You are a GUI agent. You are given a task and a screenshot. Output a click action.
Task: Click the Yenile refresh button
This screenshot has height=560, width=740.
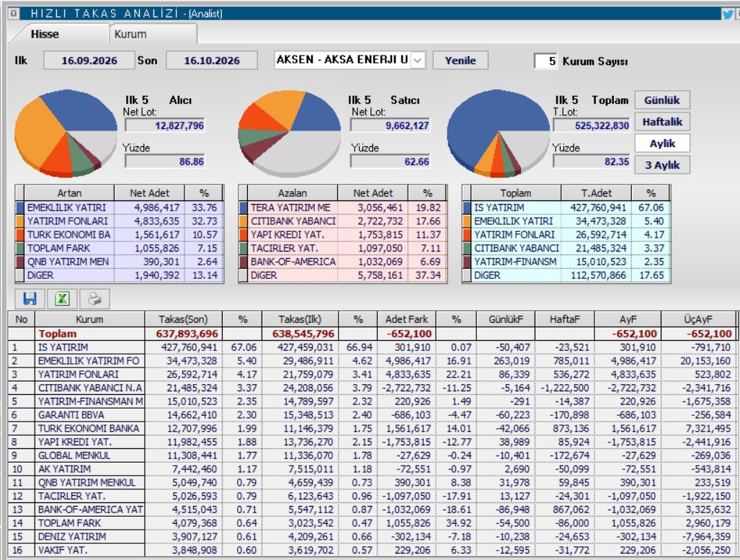[460, 61]
